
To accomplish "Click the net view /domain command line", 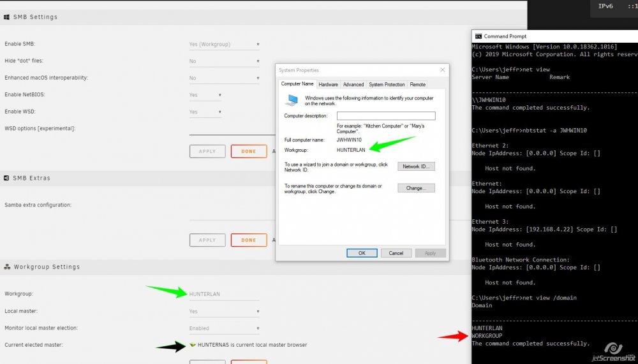I will (524, 298).
